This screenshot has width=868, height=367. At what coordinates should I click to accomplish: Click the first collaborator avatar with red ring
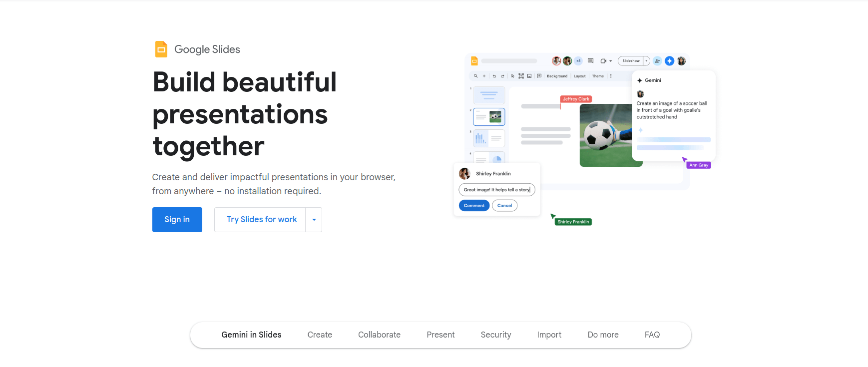click(556, 61)
